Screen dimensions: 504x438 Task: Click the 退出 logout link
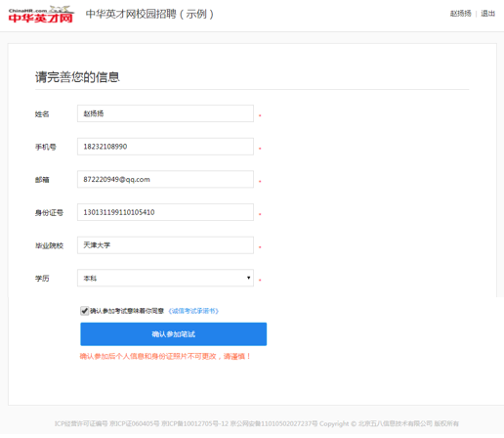(487, 14)
